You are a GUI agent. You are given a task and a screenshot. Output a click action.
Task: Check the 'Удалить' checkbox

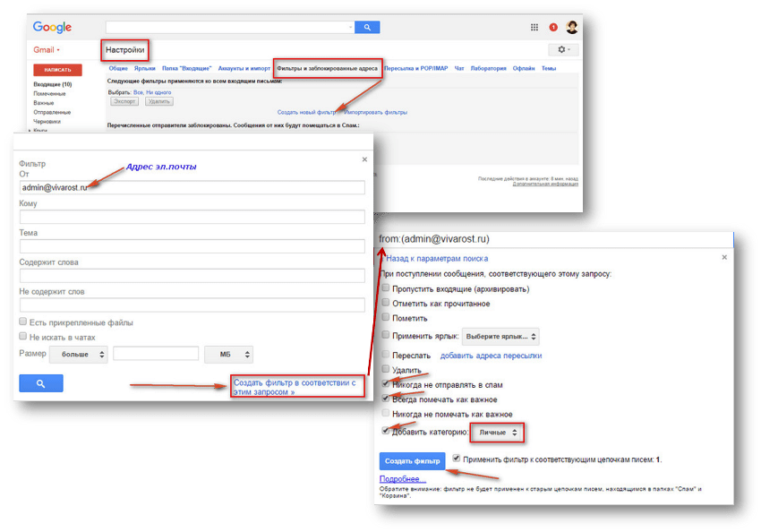pyautogui.click(x=385, y=369)
